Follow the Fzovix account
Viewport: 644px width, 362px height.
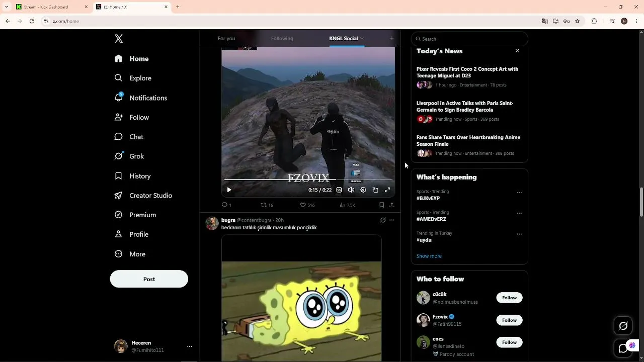509,320
